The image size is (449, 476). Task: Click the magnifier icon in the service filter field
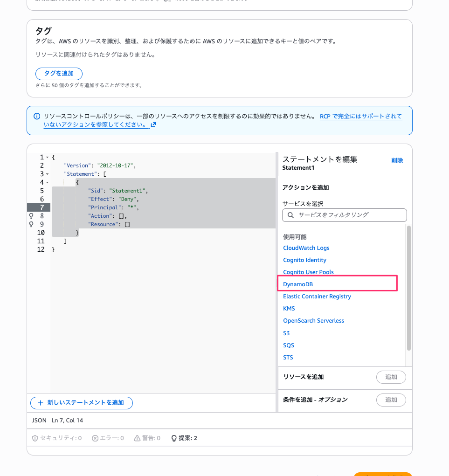[290, 215]
